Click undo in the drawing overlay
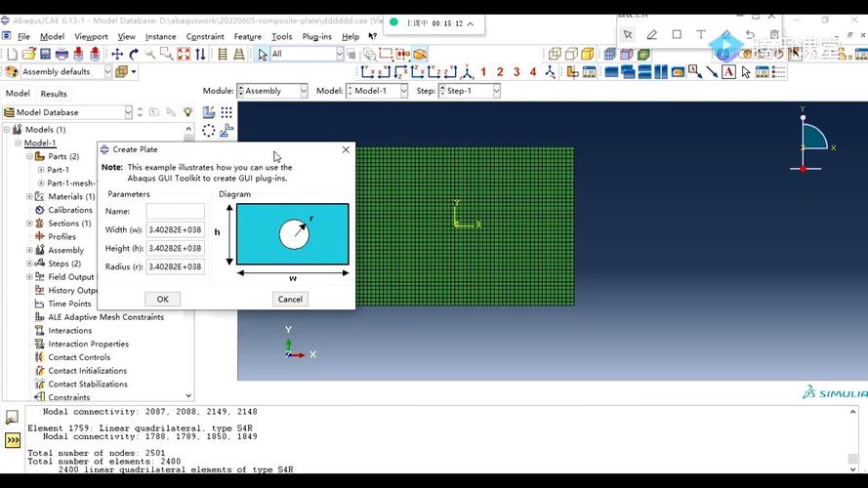Screen dimensions: 868x488 point(750,34)
